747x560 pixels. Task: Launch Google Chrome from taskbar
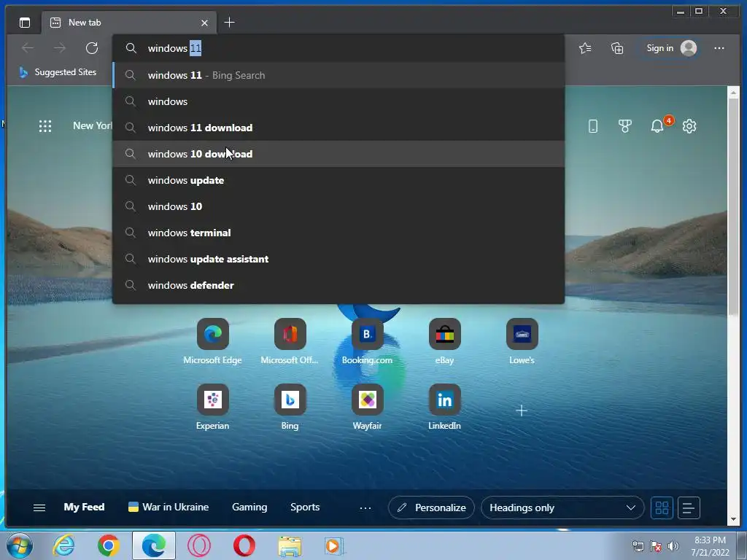click(x=109, y=545)
